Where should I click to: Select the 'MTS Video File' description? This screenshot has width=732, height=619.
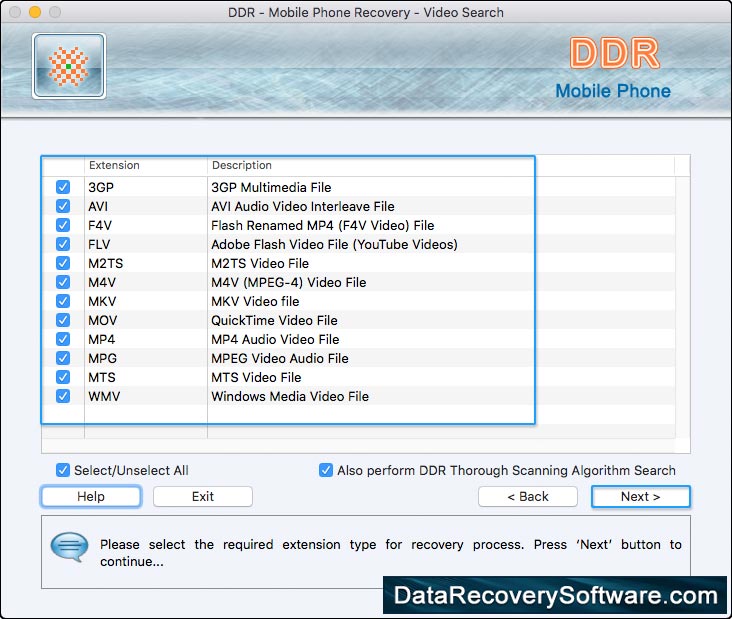[x=256, y=377]
